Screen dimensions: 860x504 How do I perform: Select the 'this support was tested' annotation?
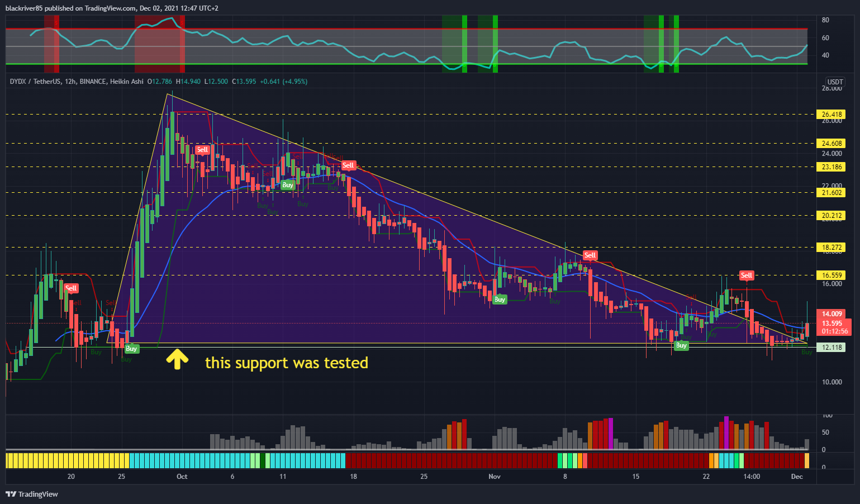click(287, 363)
